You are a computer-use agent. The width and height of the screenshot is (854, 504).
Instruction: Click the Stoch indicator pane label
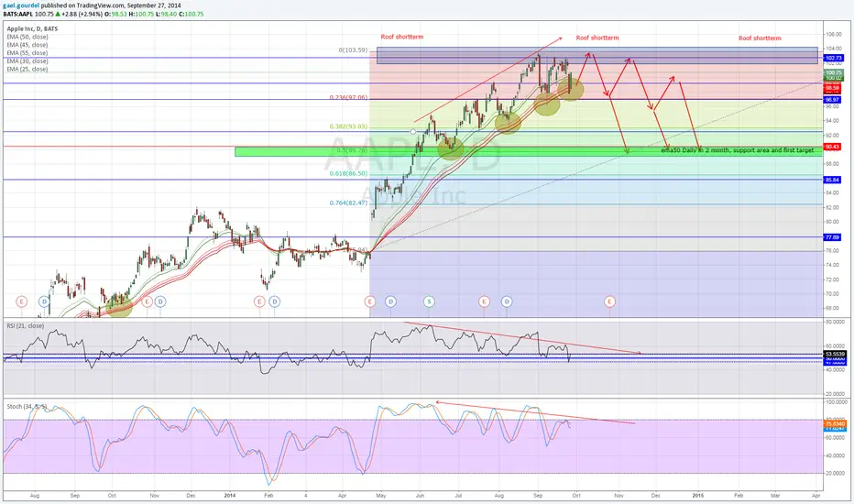tap(27, 407)
